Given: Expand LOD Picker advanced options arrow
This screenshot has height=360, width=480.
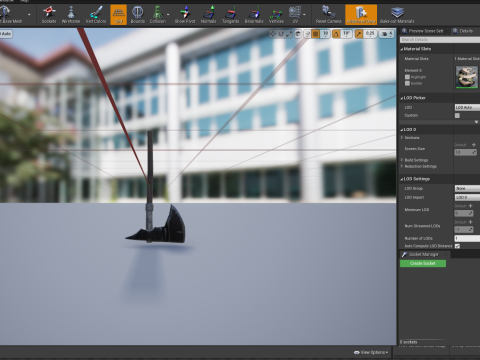Looking at the screenshot, I should click(476, 122).
